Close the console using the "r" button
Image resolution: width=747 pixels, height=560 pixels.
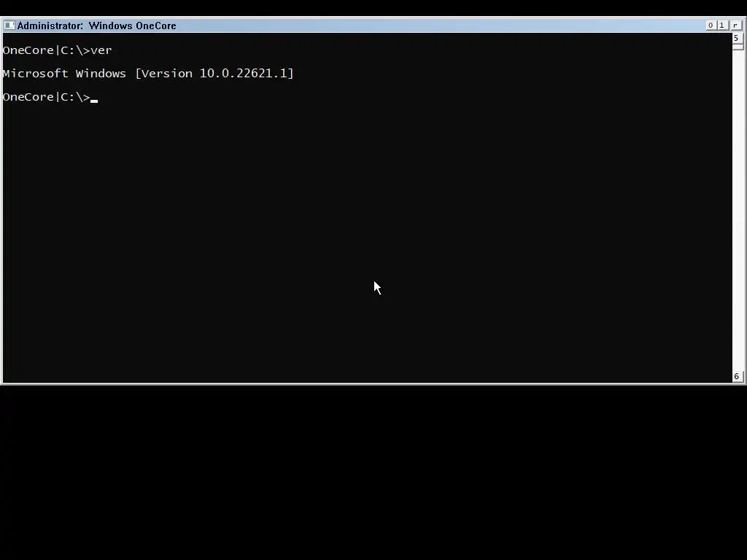(735, 26)
